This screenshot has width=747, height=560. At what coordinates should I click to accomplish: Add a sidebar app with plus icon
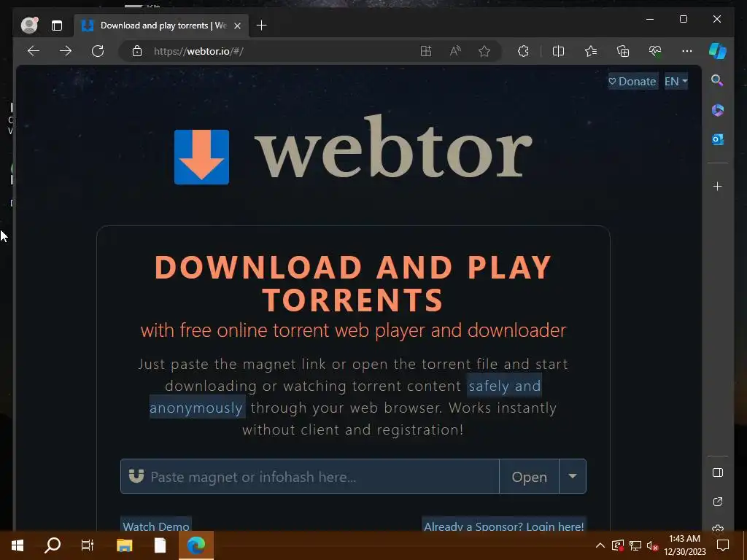(x=718, y=186)
